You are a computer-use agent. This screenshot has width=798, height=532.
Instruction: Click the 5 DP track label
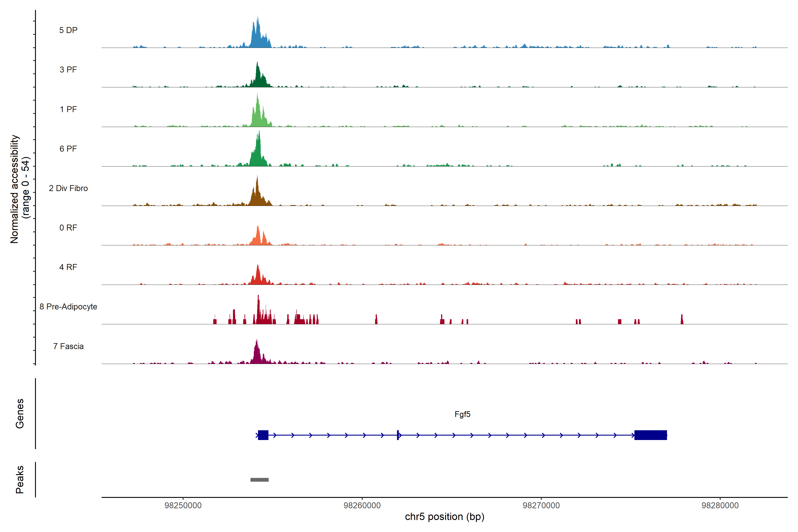[x=68, y=30]
